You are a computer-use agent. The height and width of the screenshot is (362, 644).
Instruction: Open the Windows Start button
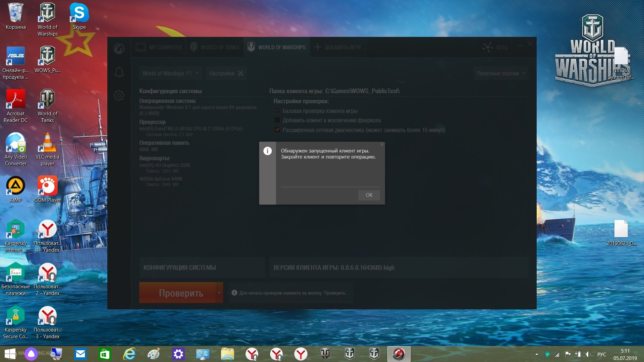pyautogui.click(x=10, y=354)
